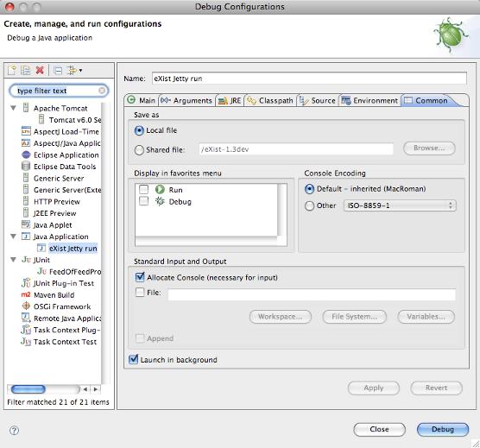Click the Generic Server icon
The width and height of the screenshot is (480, 448).
(26, 178)
